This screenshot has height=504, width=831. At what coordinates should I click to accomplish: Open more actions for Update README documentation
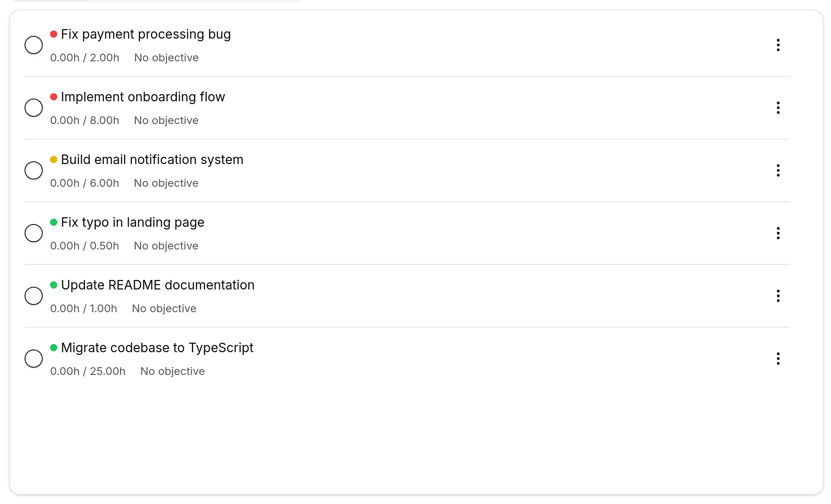click(778, 296)
